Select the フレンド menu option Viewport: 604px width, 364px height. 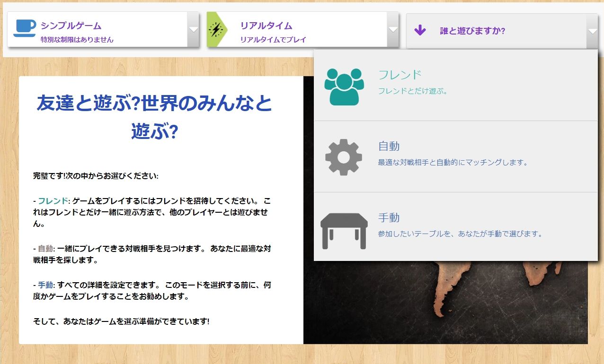click(x=456, y=86)
